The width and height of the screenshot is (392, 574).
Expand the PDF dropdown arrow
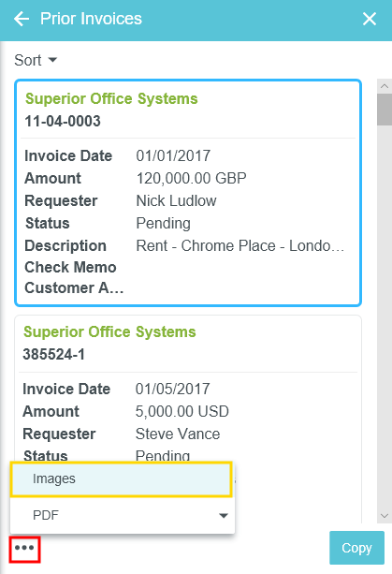pos(223,516)
